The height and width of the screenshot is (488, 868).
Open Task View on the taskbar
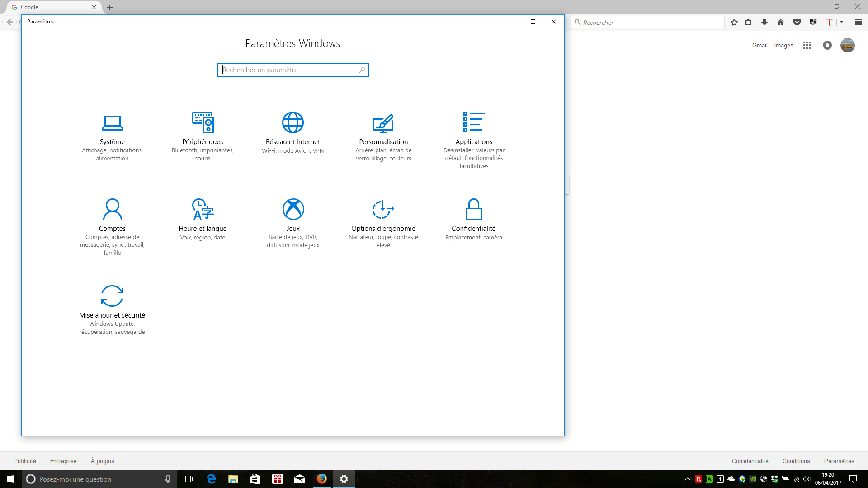[x=188, y=479]
